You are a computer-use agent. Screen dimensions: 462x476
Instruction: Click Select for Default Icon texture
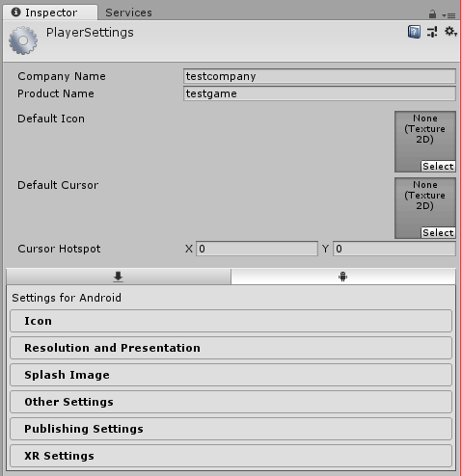point(438,166)
